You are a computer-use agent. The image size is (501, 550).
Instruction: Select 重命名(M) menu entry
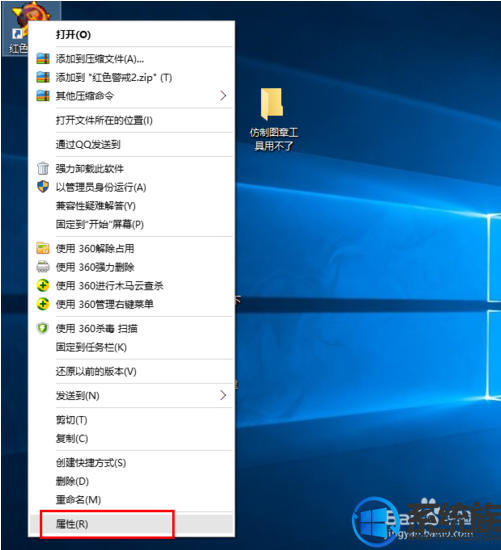pyautogui.click(x=131, y=499)
